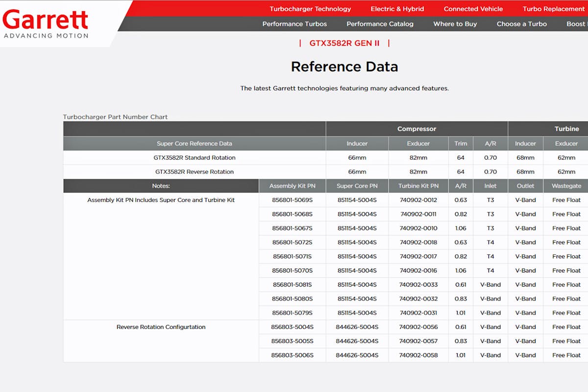Screen dimensions: 588x392
Task: Open the Performance Catalog page
Action: (380, 24)
